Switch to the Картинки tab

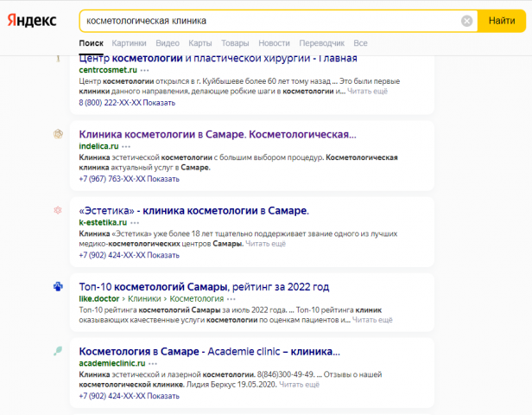coord(129,43)
